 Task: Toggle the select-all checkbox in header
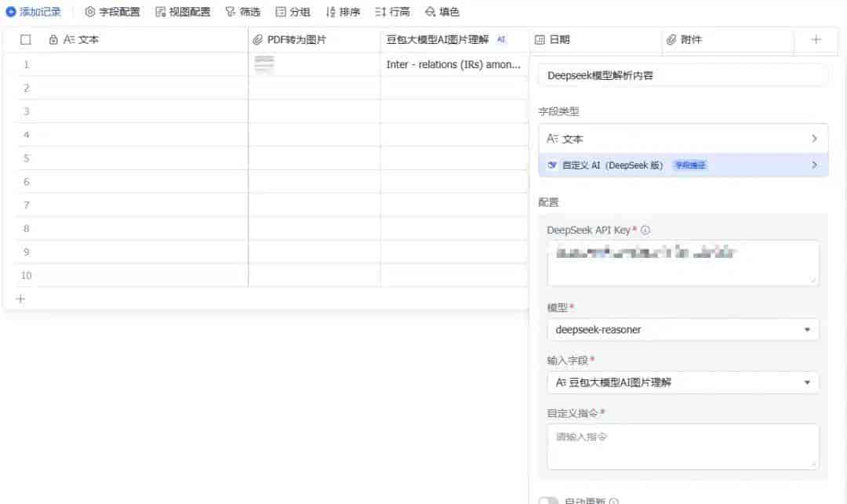[x=25, y=39]
